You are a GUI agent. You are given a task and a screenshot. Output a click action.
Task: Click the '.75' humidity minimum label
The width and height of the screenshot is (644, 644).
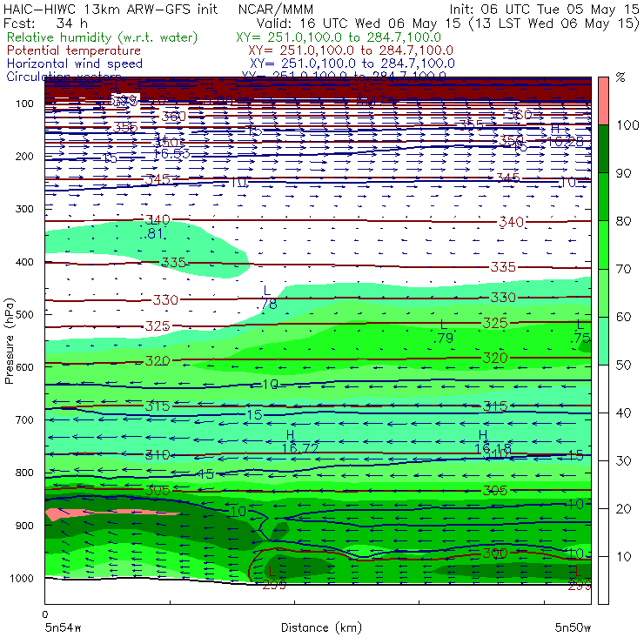pos(580,338)
